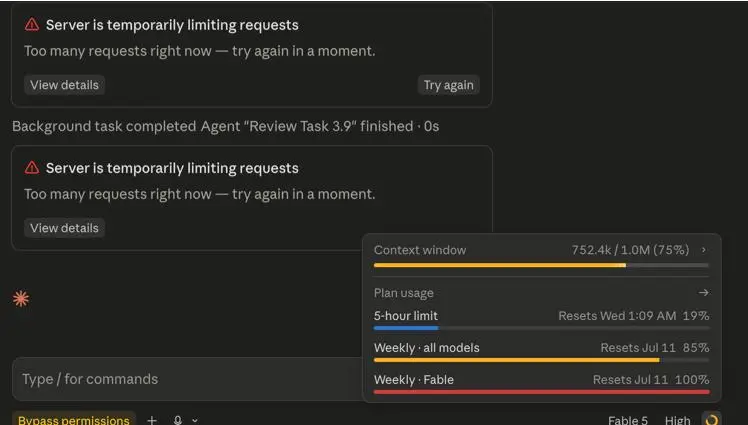Click the plus icon to add attachment
The height and width of the screenshot is (425, 748).
click(x=152, y=420)
